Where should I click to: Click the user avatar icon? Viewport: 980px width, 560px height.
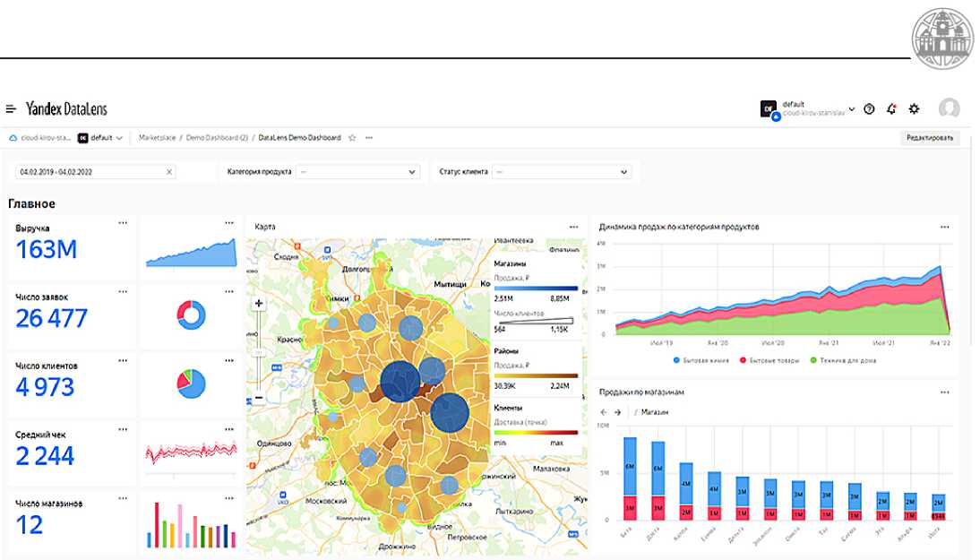click(949, 109)
